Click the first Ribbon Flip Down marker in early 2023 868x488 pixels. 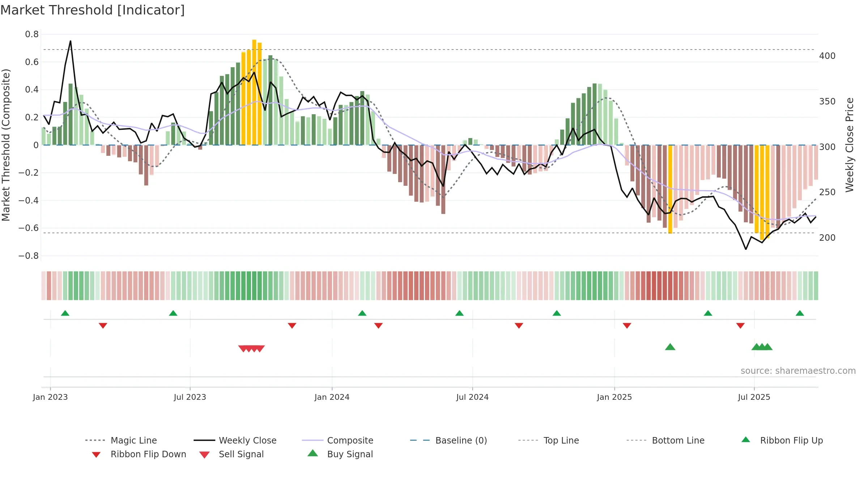[103, 326]
